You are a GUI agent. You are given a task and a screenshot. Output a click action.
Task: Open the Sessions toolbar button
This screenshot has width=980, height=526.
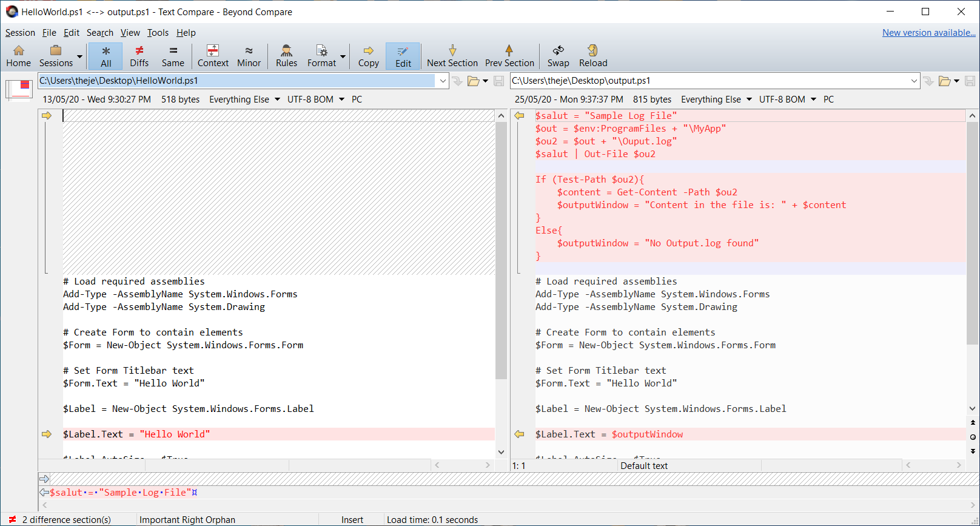56,56
